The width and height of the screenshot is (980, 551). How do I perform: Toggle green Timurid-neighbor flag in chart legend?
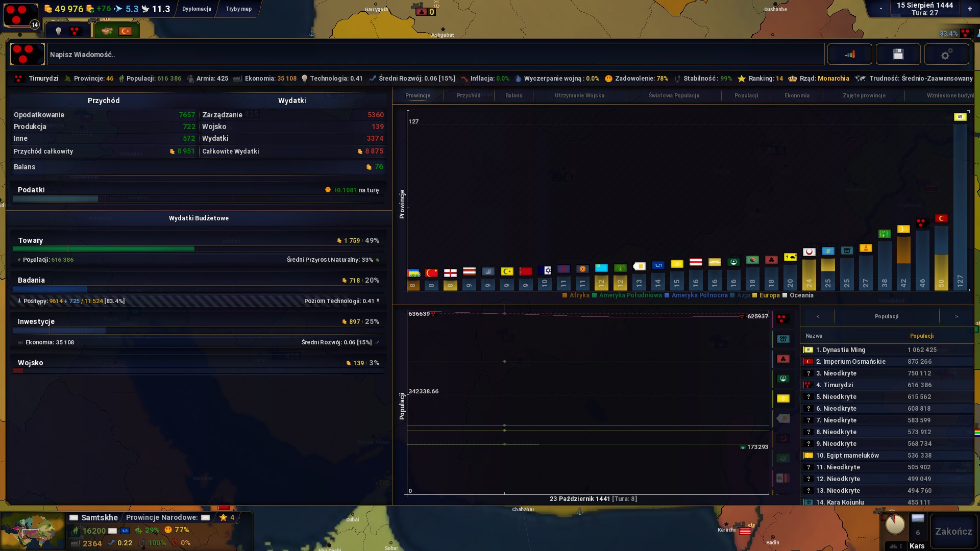783,379
